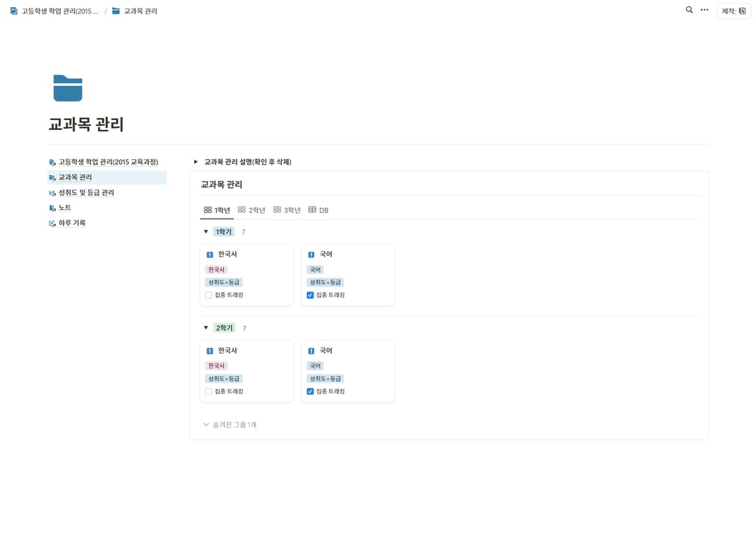The height and width of the screenshot is (549, 756).
Task: Click the 제작 button
Action: click(734, 11)
